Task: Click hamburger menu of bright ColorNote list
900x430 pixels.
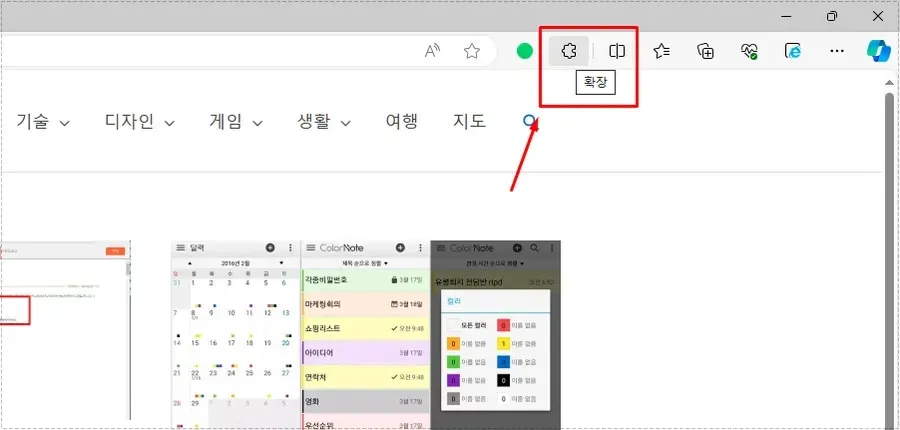Action: click(x=311, y=248)
